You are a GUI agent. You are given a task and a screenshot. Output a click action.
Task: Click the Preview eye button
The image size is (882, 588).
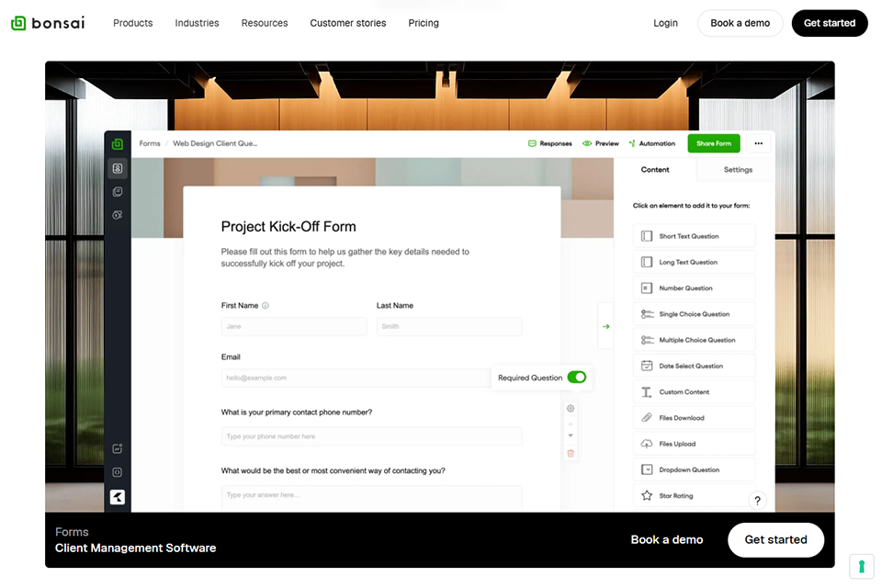coord(600,143)
